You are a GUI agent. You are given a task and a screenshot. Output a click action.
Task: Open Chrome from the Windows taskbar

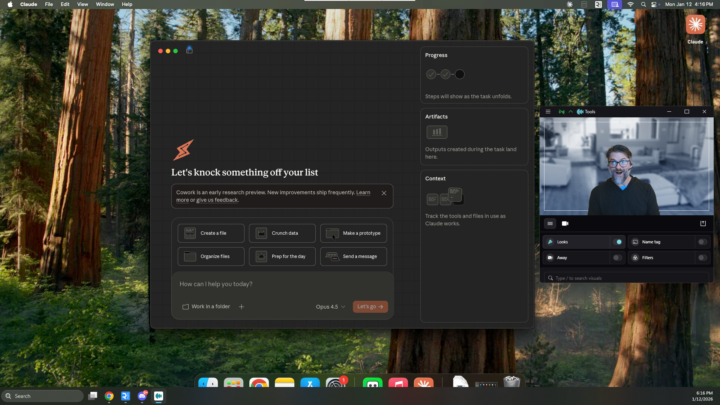point(109,396)
